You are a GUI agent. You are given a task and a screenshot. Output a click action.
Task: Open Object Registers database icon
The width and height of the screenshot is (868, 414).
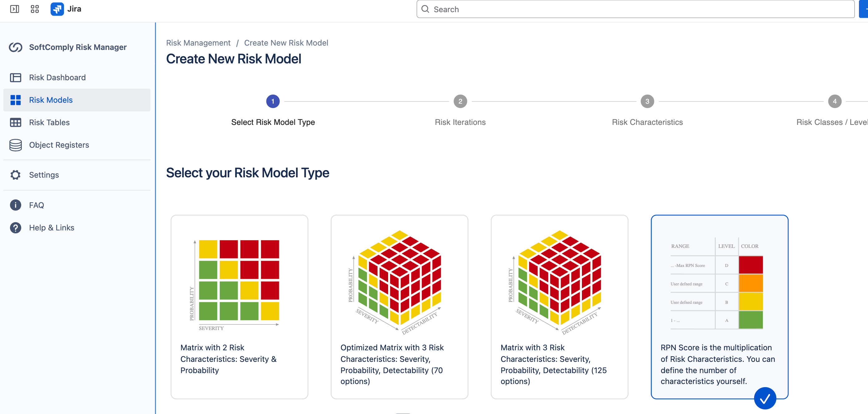(16, 145)
